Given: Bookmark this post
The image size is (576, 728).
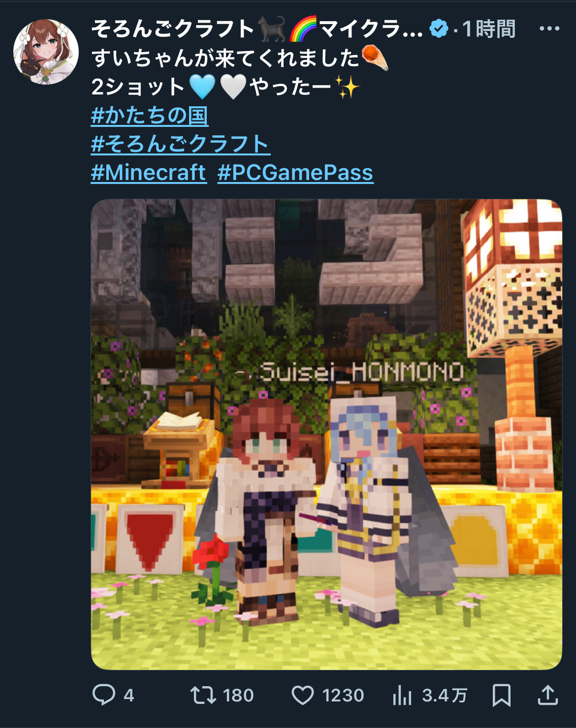Looking at the screenshot, I should (502, 695).
